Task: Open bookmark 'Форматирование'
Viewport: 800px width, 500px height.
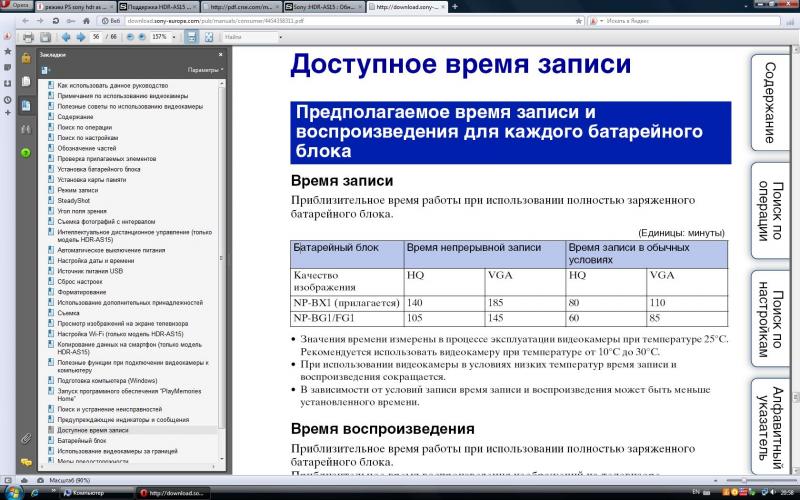Action: click(x=82, y=292)
